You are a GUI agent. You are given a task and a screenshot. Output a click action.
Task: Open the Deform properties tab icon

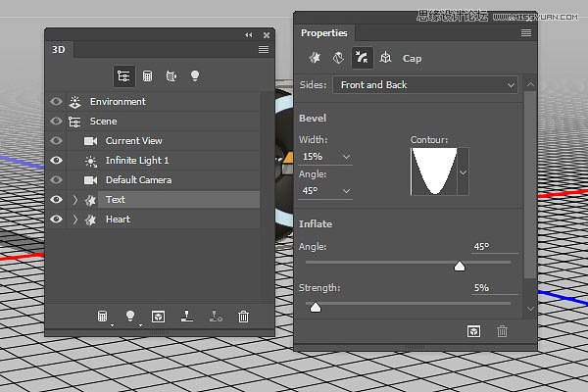click(x=338, y=58)
